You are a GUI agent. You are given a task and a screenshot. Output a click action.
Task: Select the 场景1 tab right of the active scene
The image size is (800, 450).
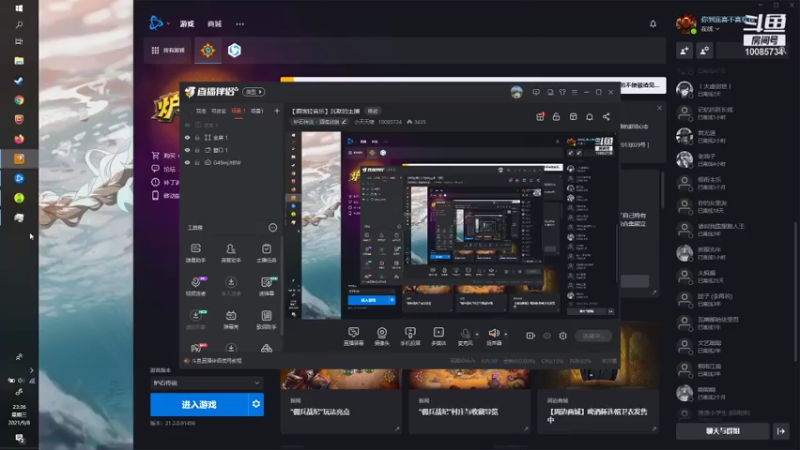pos(257,111)
